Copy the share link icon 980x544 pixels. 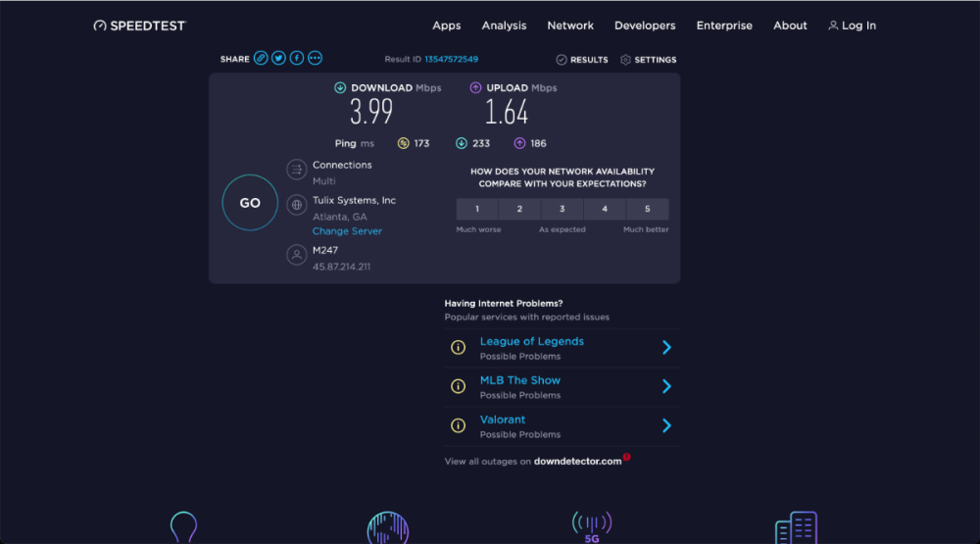click(x=261, y=59)
